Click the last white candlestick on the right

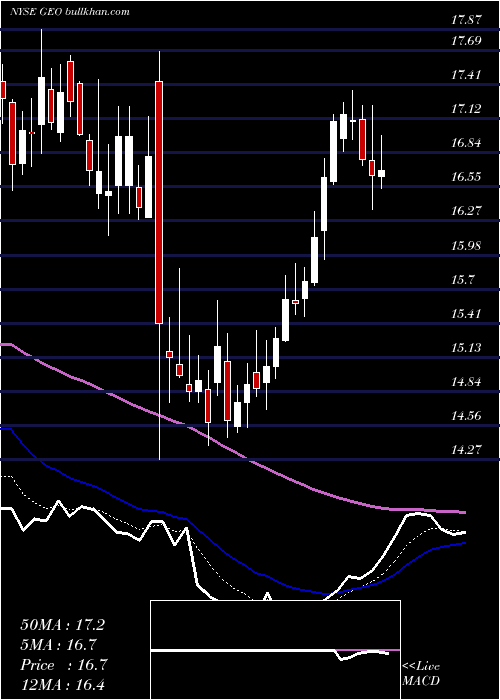click(382, 173)
